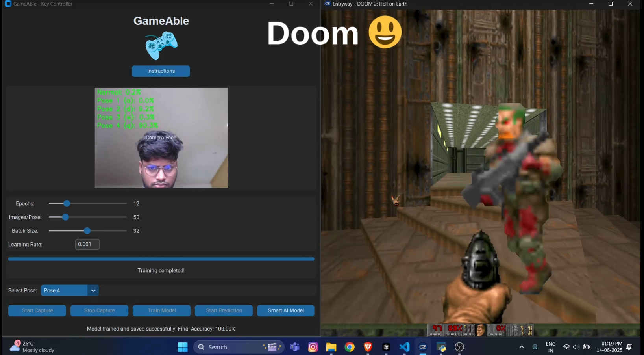Click the taskbar Search box
The height and width of the screenshot is (355, 644).
tap(239, 347)
